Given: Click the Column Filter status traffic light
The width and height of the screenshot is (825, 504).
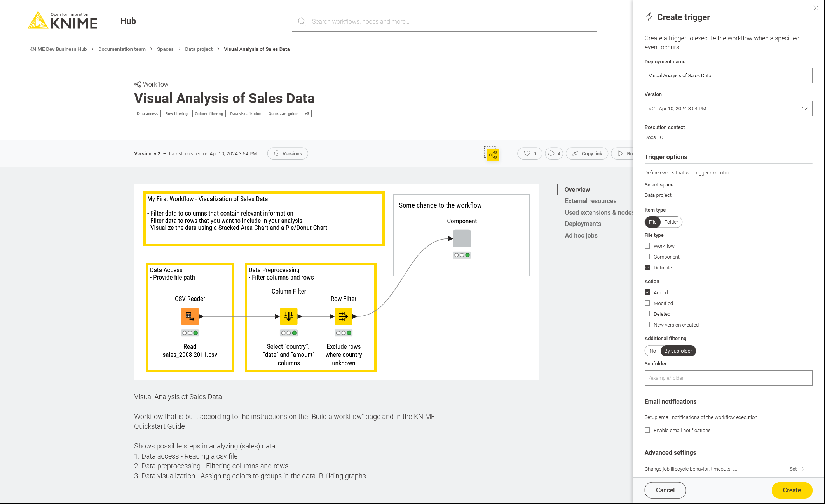Looking at the screenshot, I should click(x=289, y=333).
